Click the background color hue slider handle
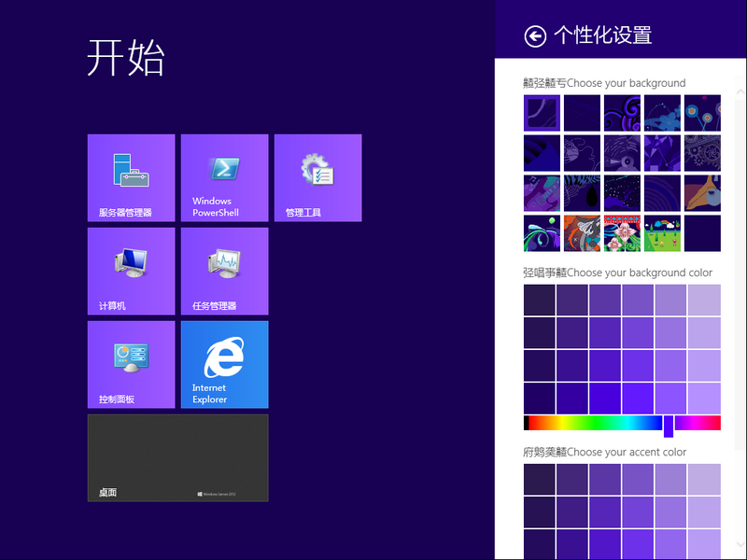 click(669, 426)
